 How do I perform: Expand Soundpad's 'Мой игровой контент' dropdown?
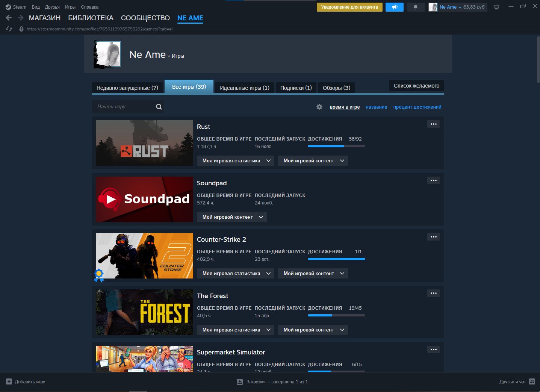click(232, 217)
